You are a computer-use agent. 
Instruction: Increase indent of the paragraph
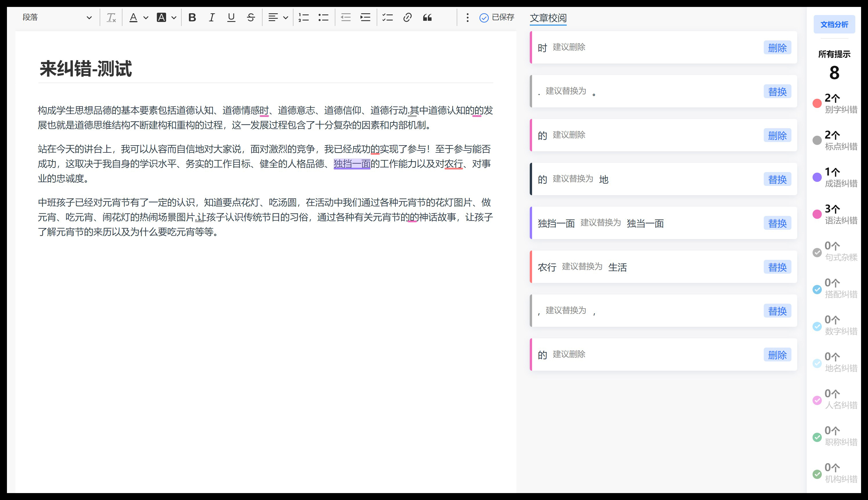click(x=365, y=18)
